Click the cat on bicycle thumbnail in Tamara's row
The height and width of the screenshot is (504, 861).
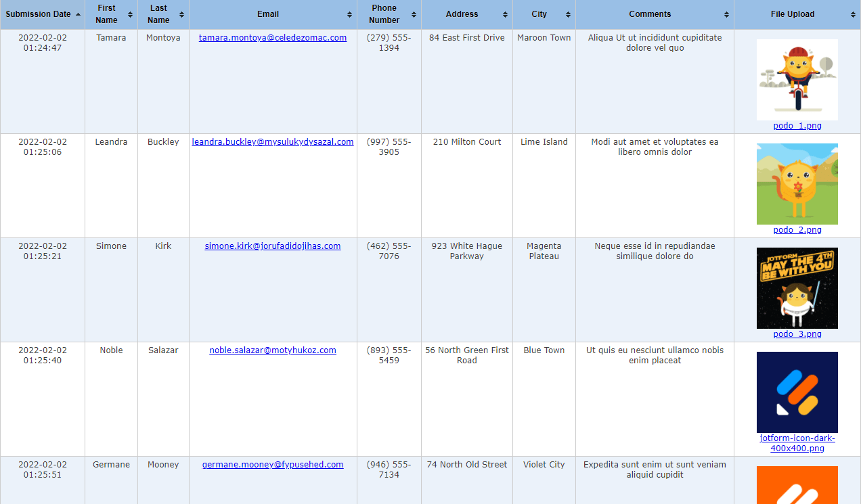(797, 79)
